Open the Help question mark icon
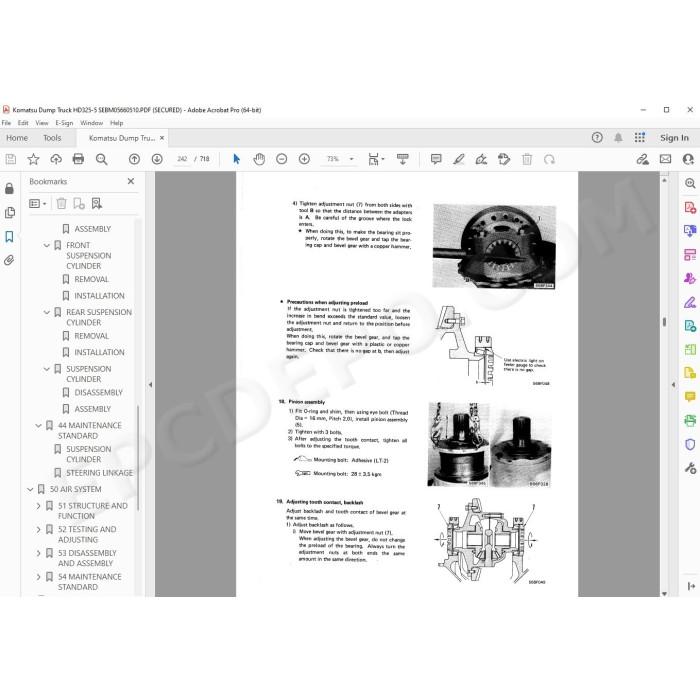This screenshot has width=700, height=700. [597, 138]
